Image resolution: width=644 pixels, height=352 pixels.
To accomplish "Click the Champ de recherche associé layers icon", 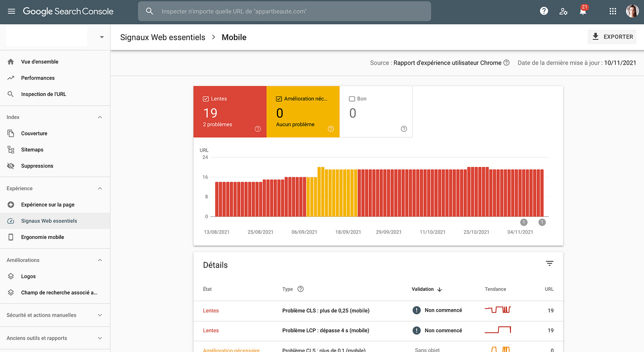I will (x=11, y=292).
